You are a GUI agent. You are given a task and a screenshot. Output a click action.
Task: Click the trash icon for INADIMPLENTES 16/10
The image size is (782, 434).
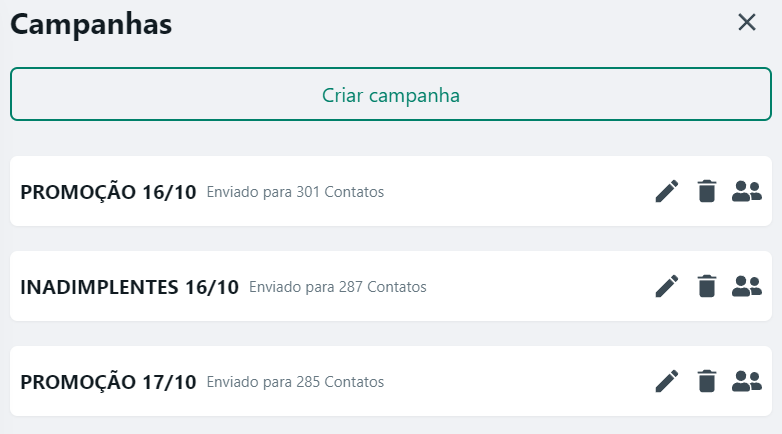(707, 286)
